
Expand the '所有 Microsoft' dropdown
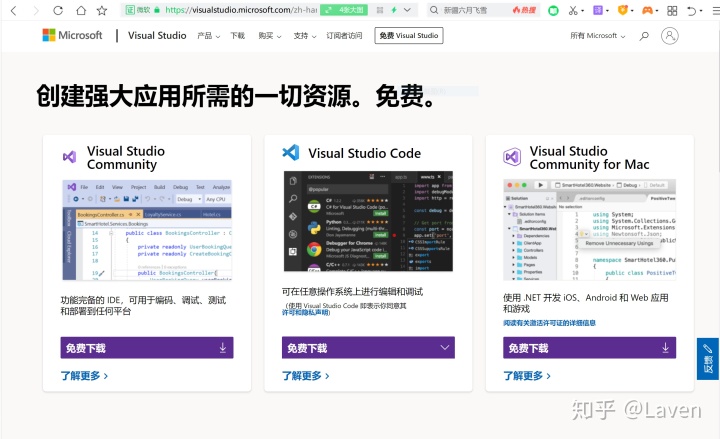point(597,36)
